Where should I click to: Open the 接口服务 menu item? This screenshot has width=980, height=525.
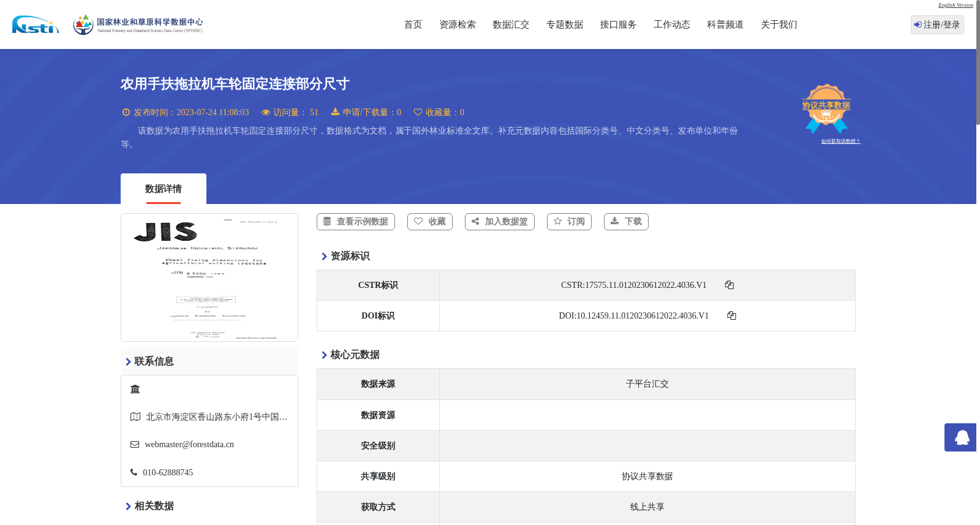618,25
